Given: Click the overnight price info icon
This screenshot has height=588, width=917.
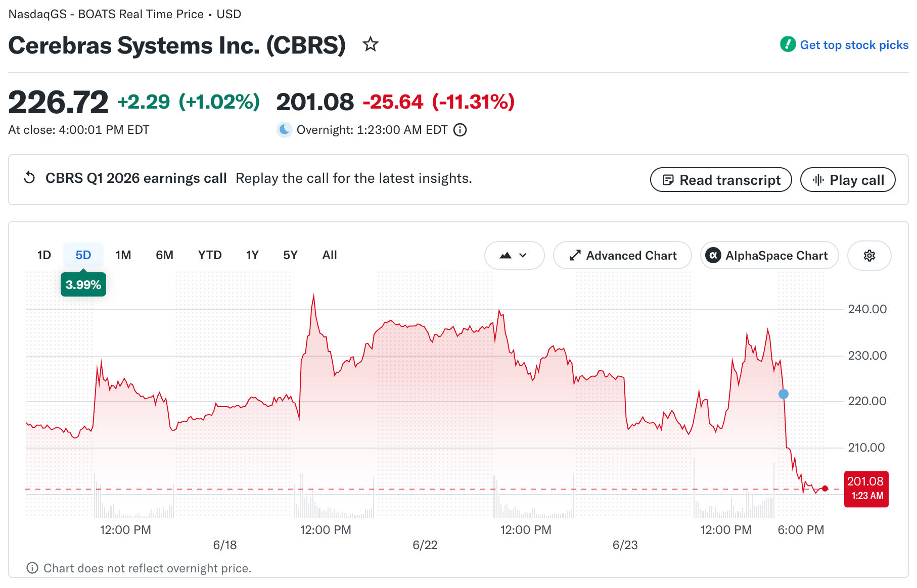Looking at the screenshot, I should click(x=460, y=130).
